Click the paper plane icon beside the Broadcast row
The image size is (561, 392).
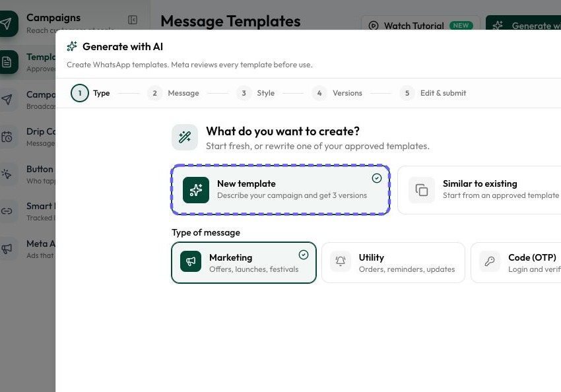tap(7, 100)
